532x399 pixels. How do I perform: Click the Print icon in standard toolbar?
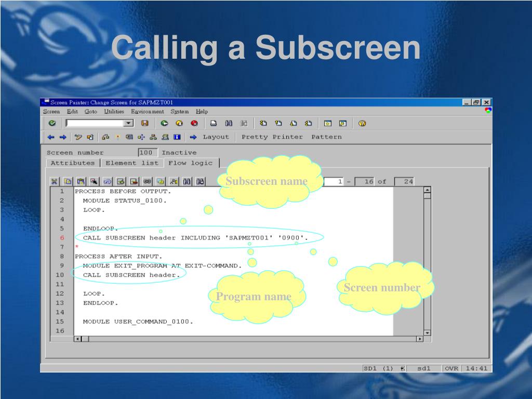point(214,124)
